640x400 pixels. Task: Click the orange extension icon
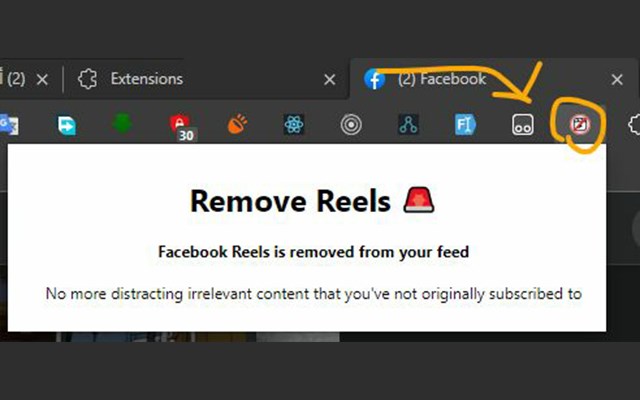[x=237, y=124]
